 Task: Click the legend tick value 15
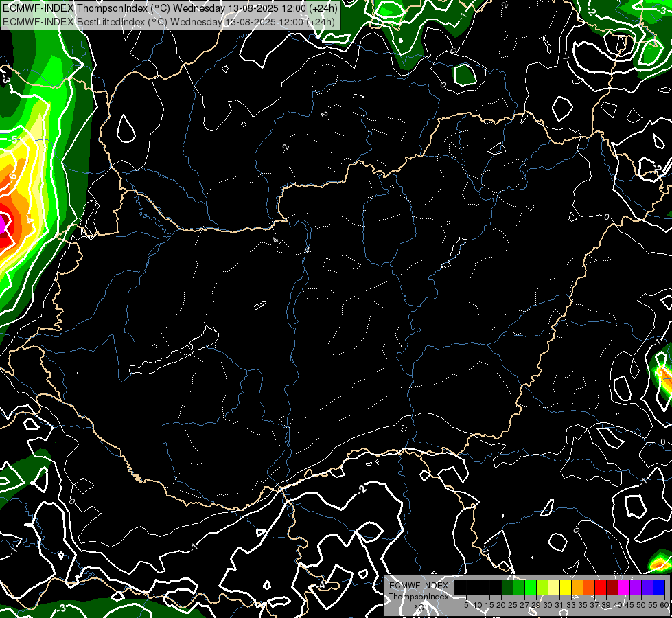pos(489,605)
